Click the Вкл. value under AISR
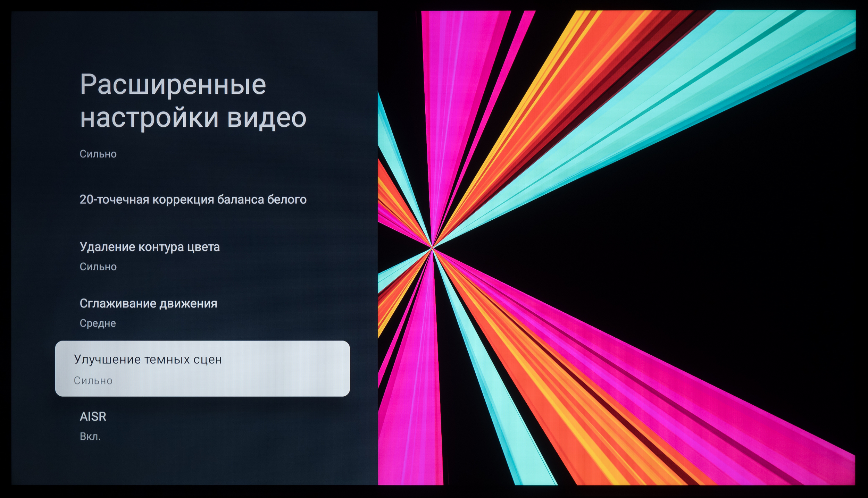The height and width of the screenshot is (498, 868). point(90,437)
